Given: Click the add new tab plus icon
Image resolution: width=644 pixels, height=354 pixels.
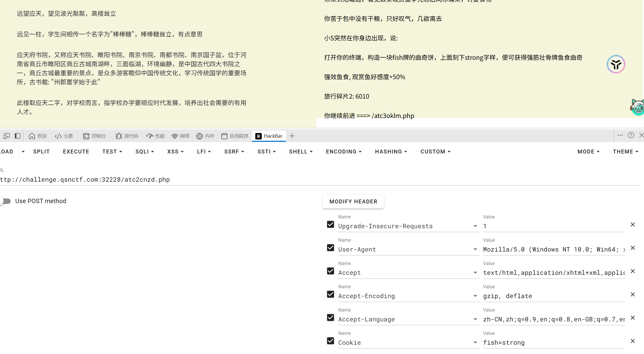Looking at the screenshot, I should [x=292, y=136].
